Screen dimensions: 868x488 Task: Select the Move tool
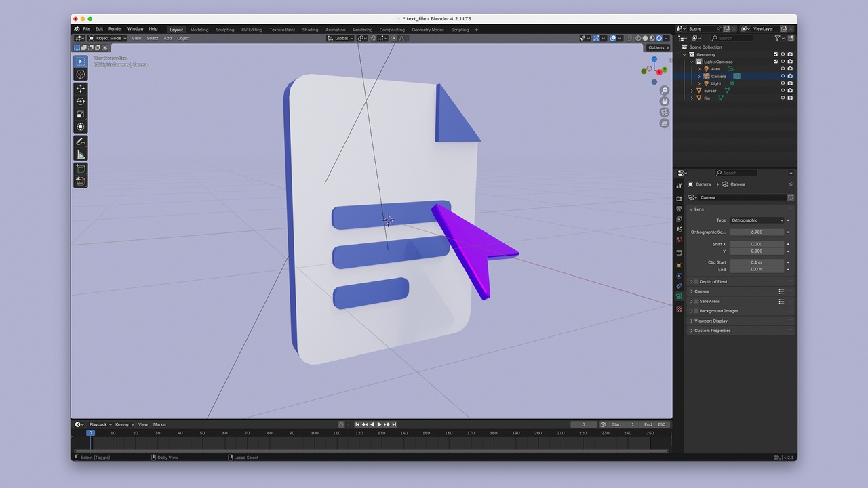tap(81, 89)
